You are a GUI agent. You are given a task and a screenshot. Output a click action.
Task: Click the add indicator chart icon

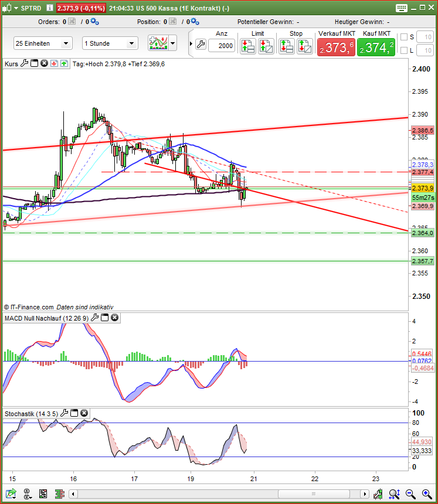coord(158,43)
